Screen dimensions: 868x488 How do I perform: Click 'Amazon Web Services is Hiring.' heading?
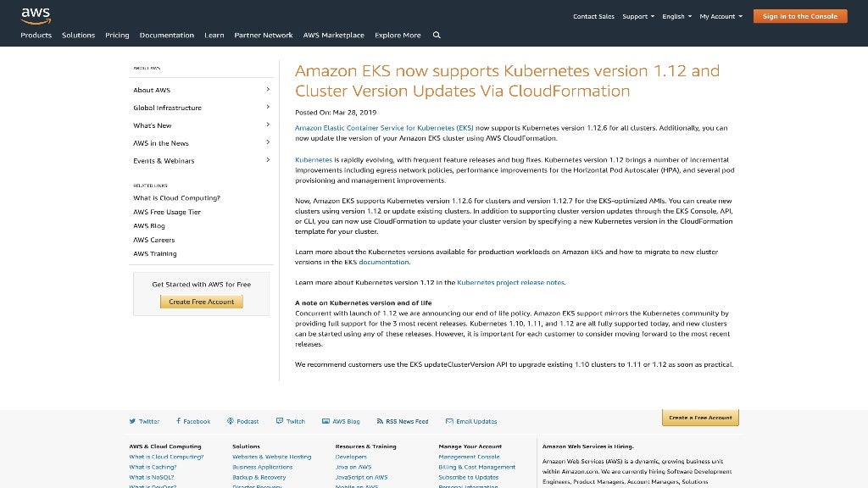[x=588, y=446]
